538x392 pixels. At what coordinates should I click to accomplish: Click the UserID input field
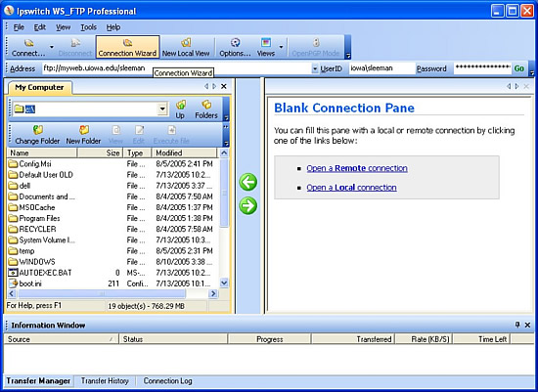pos(381,68)
